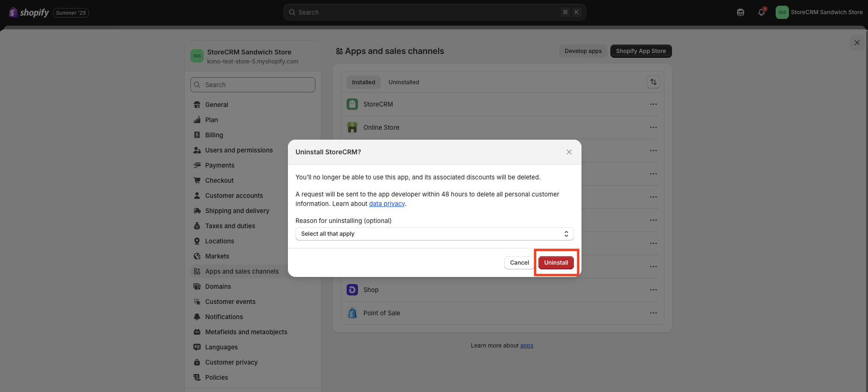Click the Develop apps button

pos(583,51)
